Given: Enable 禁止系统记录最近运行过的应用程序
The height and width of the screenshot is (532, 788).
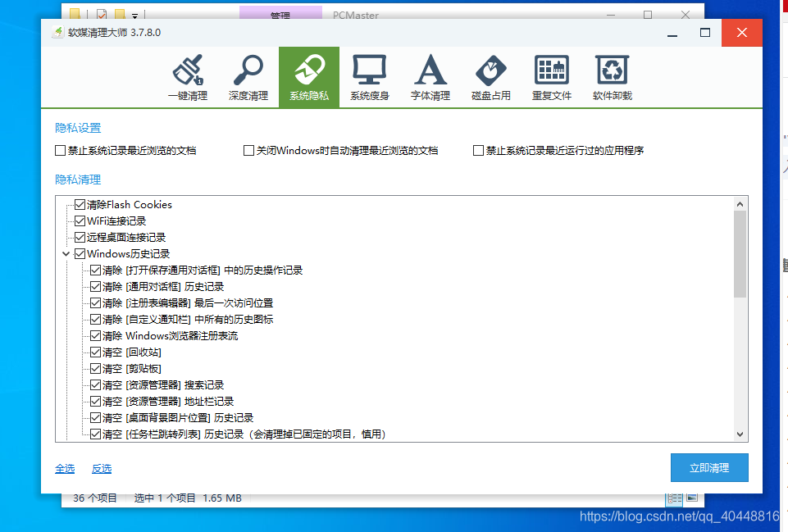Looking at the screenshot, I should coord(478,150).
